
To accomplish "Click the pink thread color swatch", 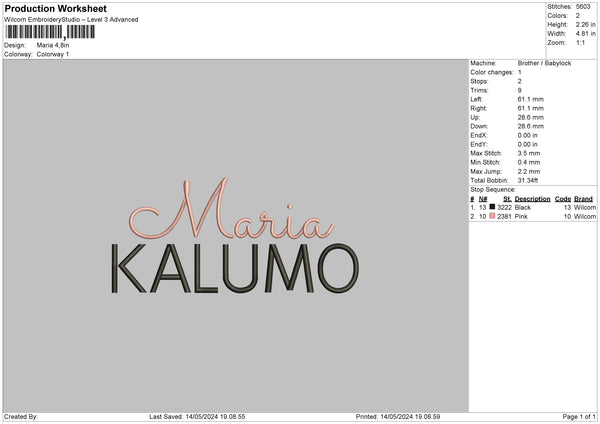I will pyautogui.click(x=492, y=216).
